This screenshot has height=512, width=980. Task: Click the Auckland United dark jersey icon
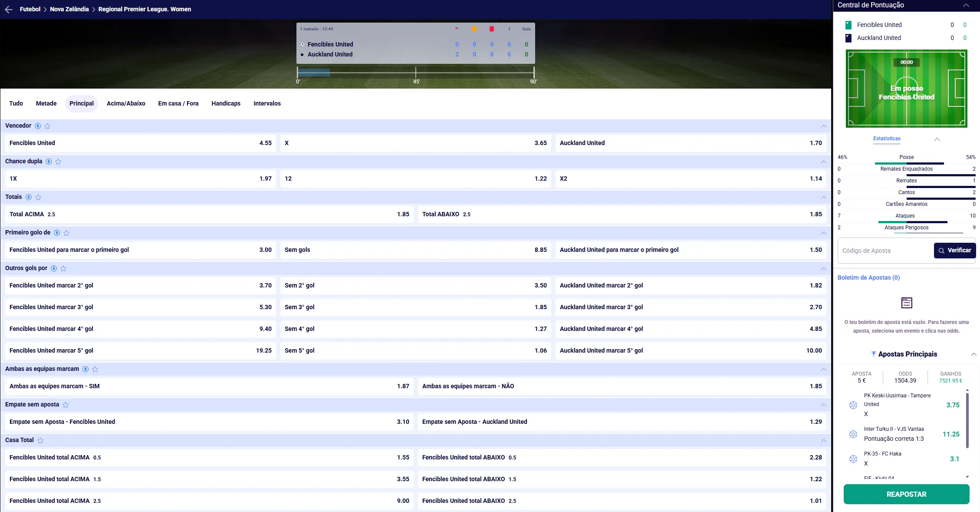[x=848, y=38]
